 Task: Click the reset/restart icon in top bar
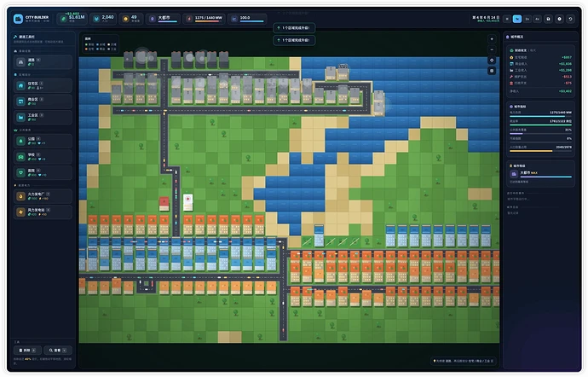pyautogui.click(x=570, y=19)
